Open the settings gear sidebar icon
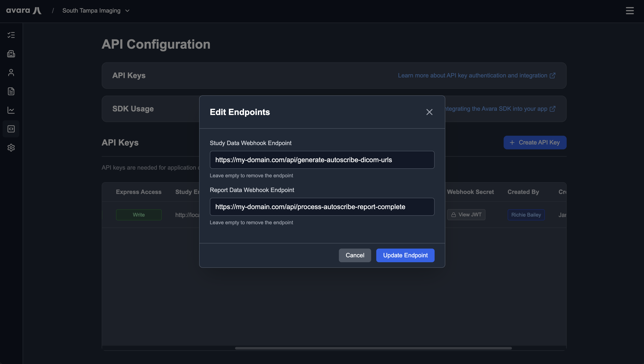 (11, 148)
